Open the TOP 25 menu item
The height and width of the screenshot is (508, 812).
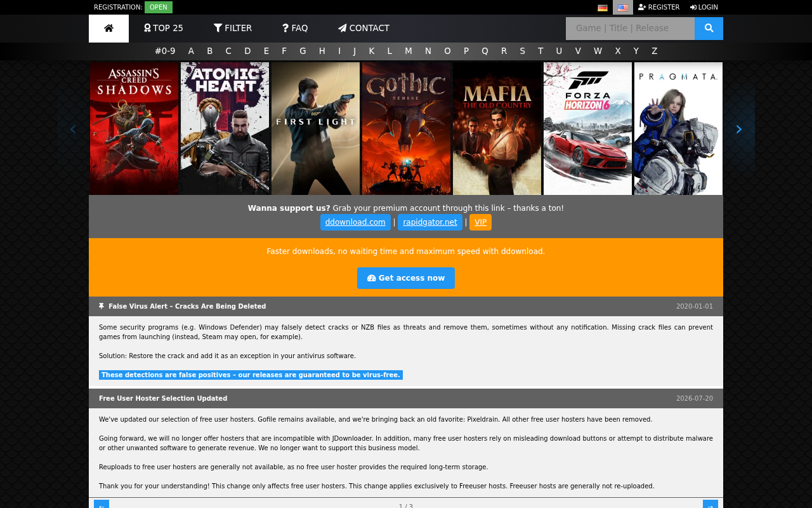tap(164, 29)
